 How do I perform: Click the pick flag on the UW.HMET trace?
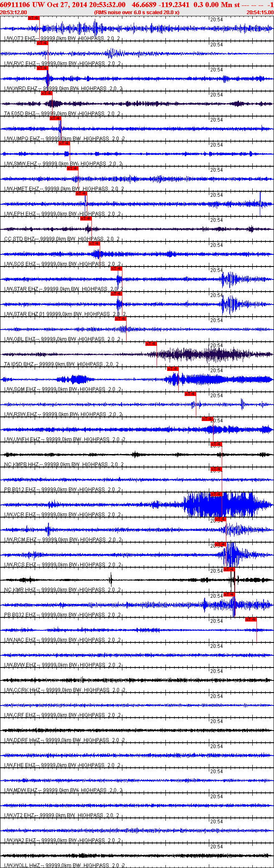[x=72, y=168]
